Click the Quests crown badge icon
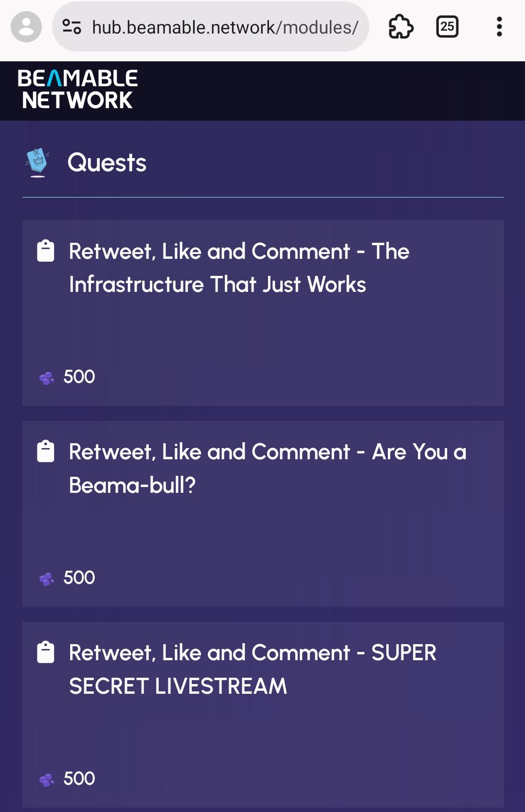The width and height of the screenshot is (525, 812). [37, 162]
